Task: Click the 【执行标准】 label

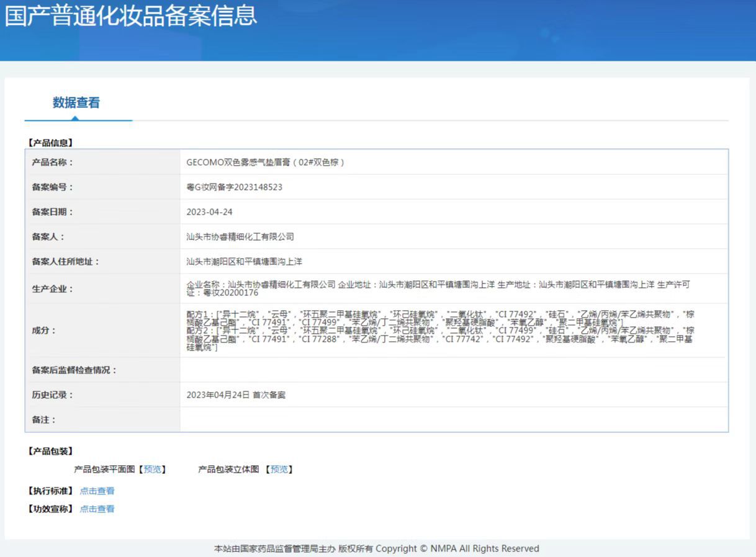Action: 50,491
